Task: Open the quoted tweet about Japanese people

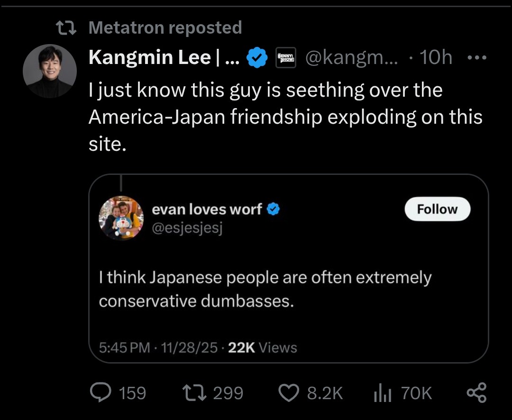Action: 265,289
